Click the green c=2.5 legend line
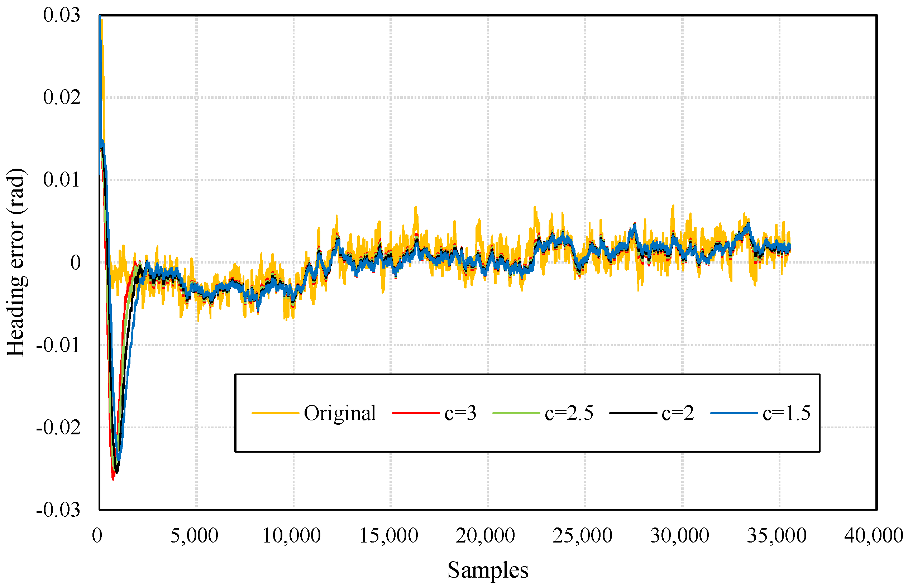 pyautogui.click(x=516, y=413)
